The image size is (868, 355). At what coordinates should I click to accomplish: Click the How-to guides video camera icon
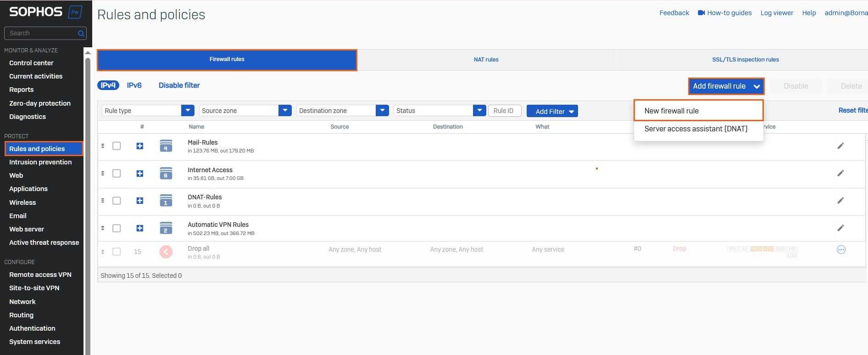[701, 13]
